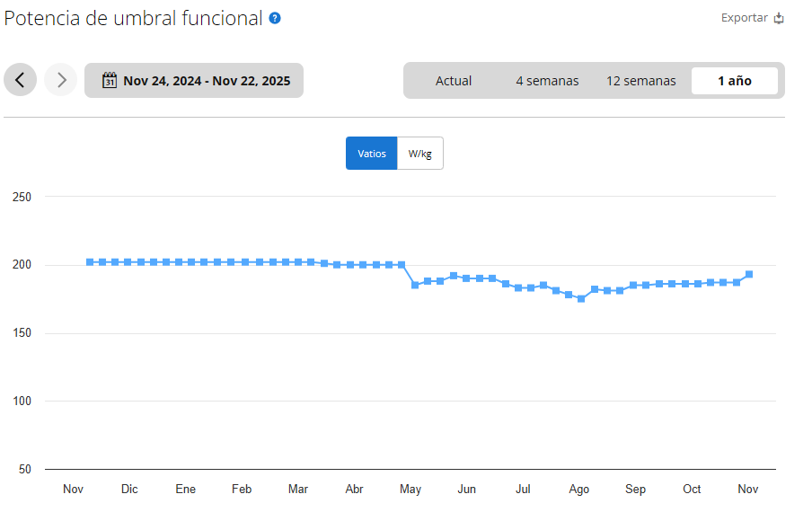Click the line segment rising into Nov

tap(743, 278)
